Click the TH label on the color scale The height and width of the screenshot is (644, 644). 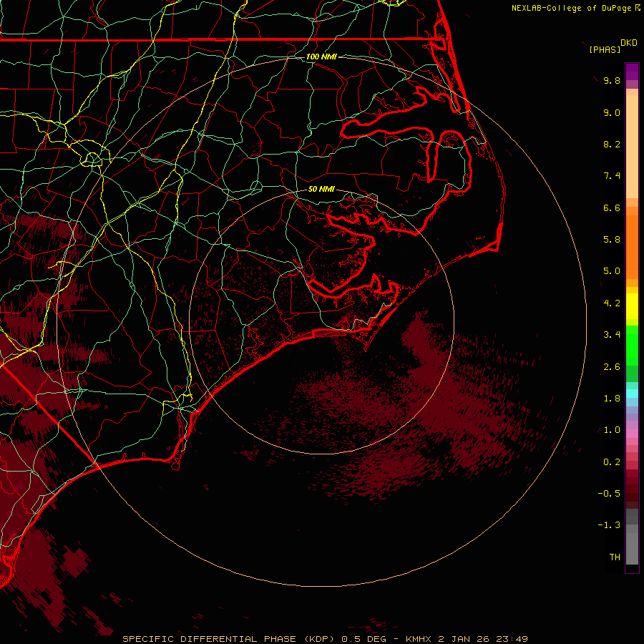point(615,557)
